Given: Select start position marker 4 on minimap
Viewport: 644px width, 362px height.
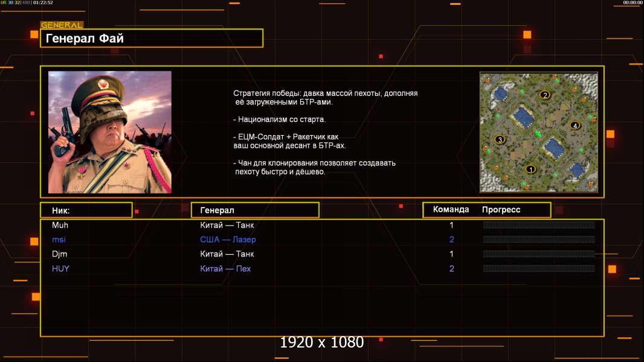Looking at the screenshot, I should point(575,125).
